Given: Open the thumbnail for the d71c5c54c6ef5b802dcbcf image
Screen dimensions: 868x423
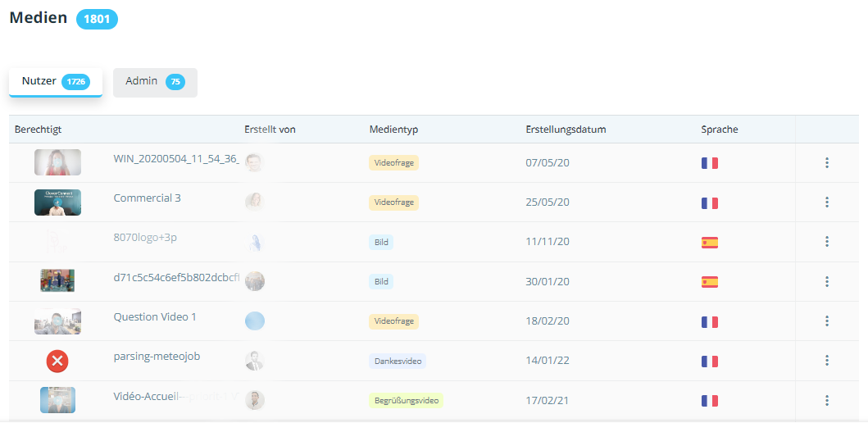Looking at the screenshot, I should click(x=57, y=281).
